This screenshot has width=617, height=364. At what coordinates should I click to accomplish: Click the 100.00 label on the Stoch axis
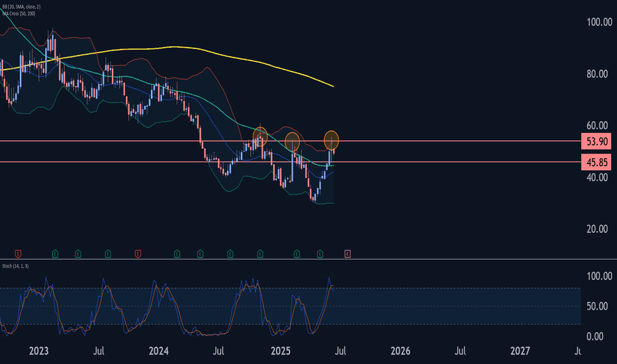599,276
